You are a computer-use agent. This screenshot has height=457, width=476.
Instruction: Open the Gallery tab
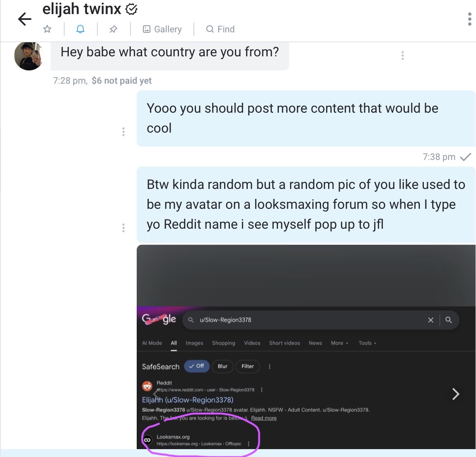(x=162, y=29)
